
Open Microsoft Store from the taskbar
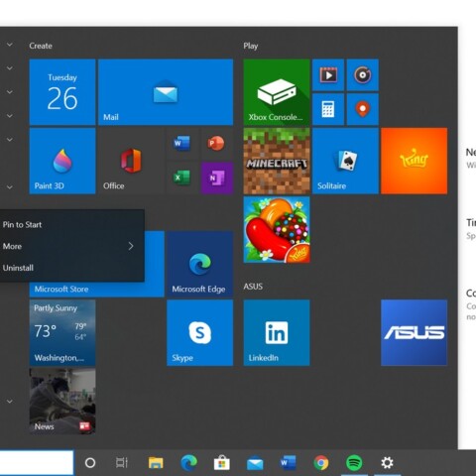[x=222, y=463]
